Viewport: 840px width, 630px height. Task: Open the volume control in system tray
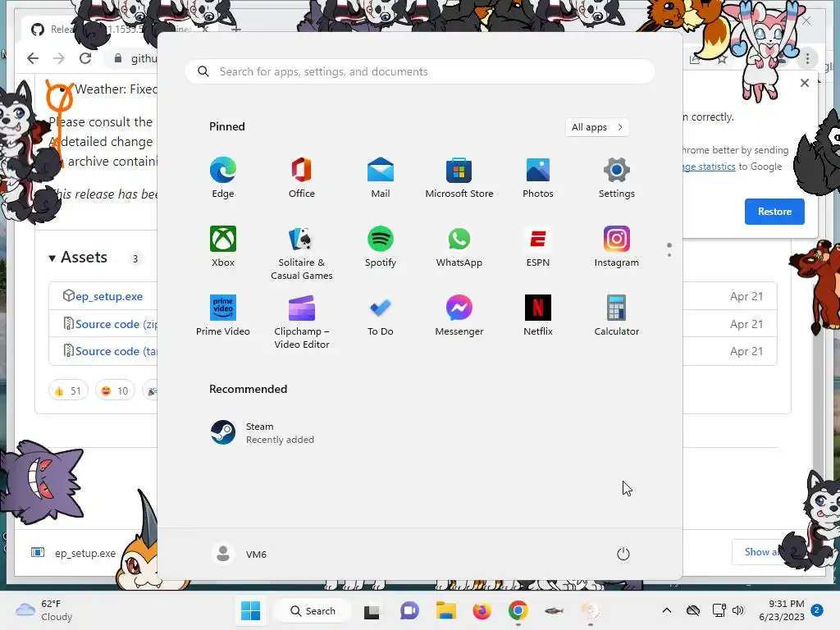pos(738,610)
